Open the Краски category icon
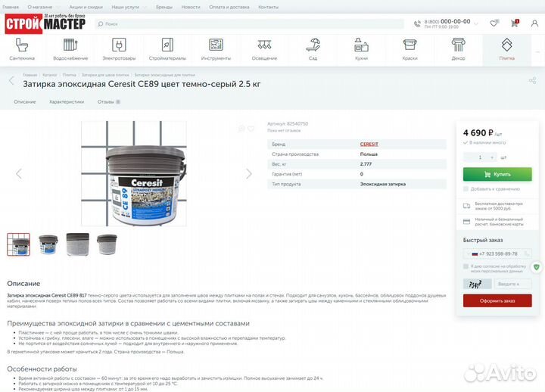This screenshot has height=392, width=545. pos(410,47)
